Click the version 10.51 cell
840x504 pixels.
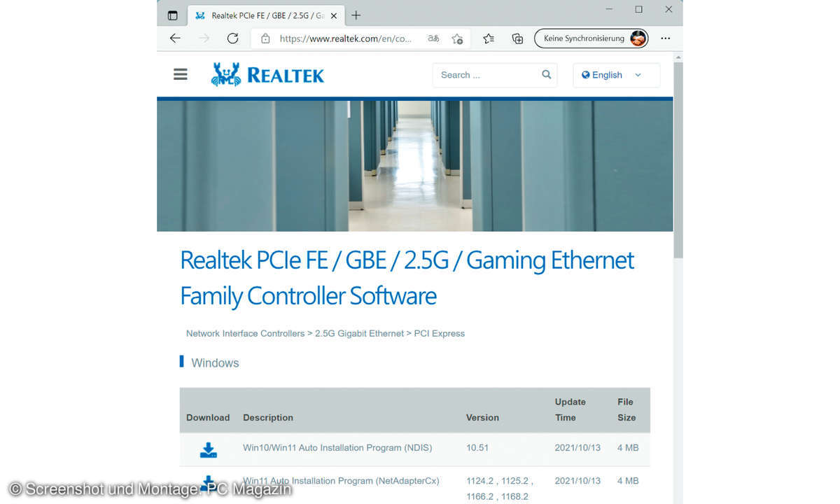point(477,447)
